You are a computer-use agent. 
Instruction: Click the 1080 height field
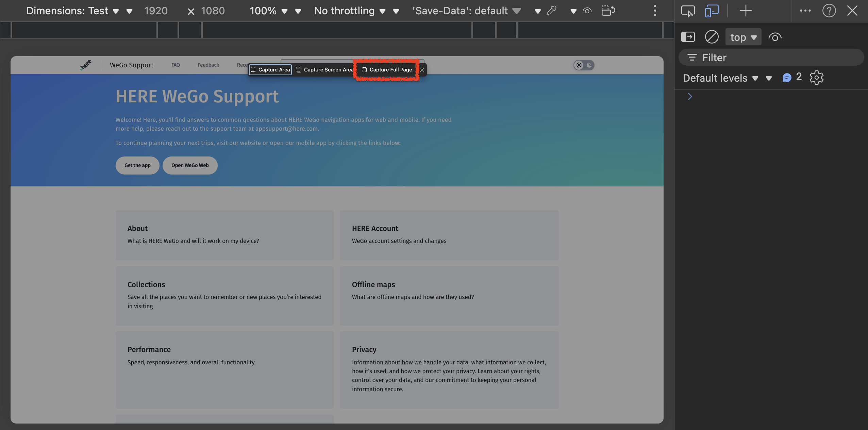tap(213, 11)
